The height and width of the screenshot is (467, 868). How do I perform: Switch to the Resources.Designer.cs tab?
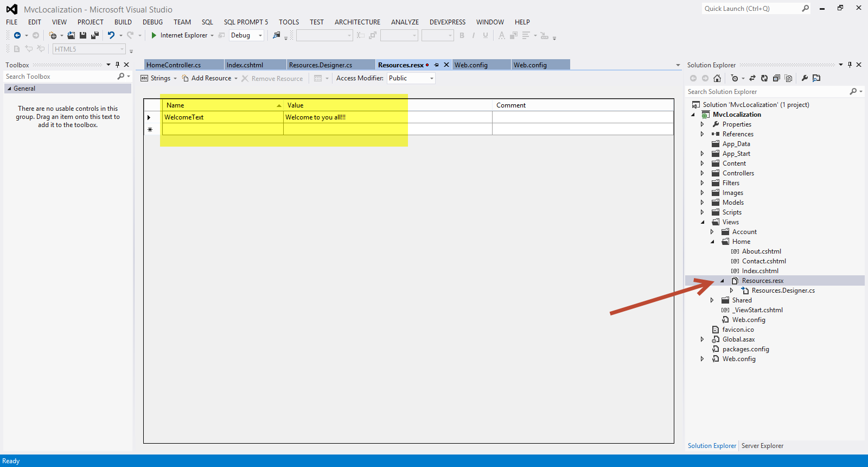(331, 65)
